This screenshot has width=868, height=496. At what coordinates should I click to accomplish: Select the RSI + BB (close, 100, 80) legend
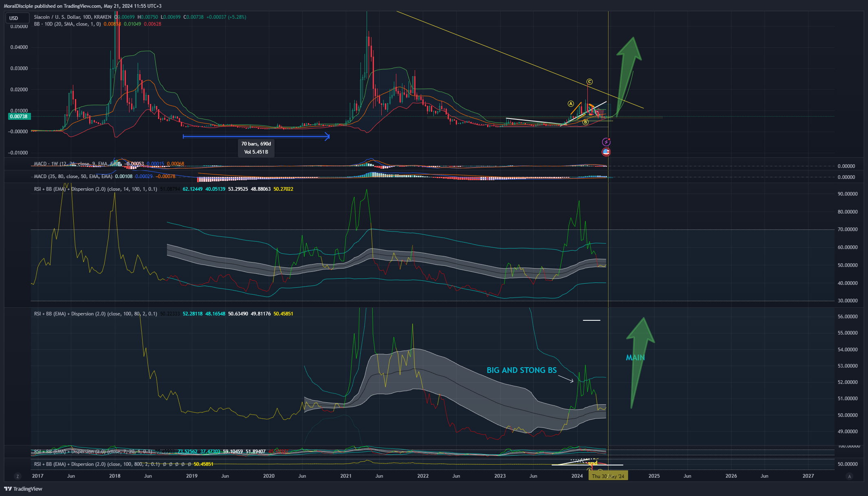click(x=95, y=314)
